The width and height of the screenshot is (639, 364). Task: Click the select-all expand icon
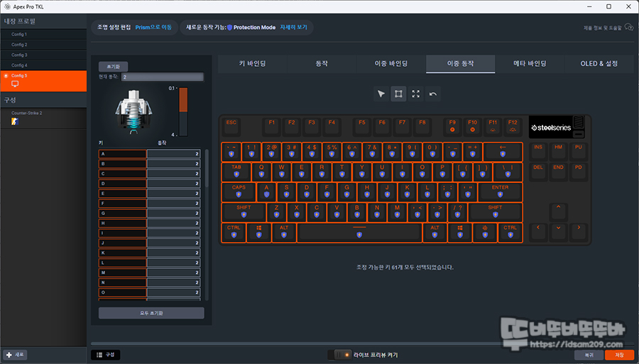pos(415,94)
